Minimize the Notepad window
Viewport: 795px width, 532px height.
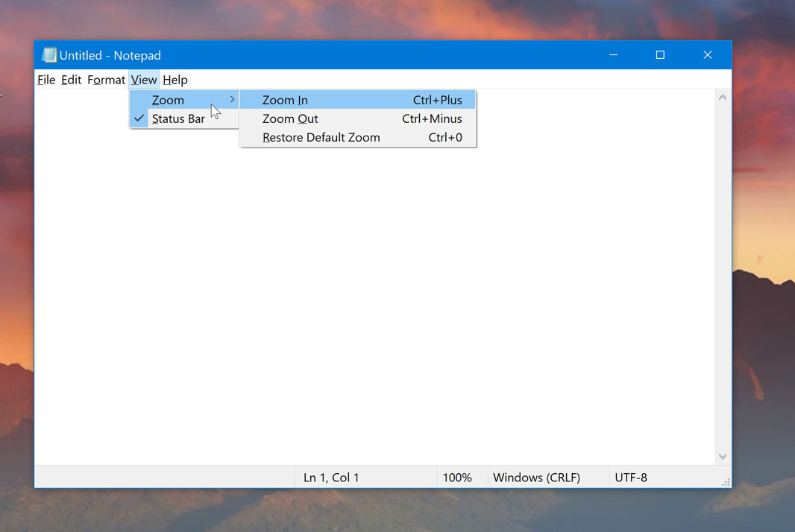pyautogui.click(x=613, y=55)
